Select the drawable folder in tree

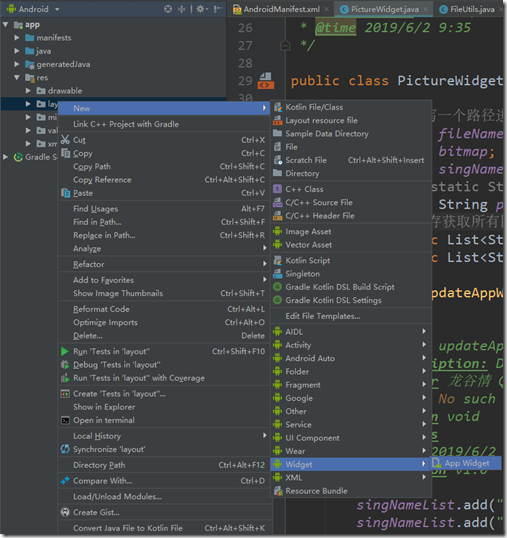click(x=65, y=91)
